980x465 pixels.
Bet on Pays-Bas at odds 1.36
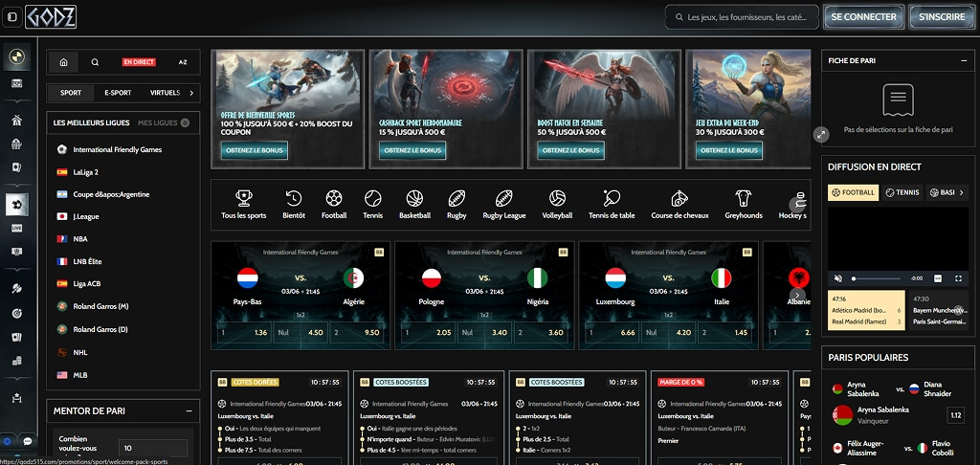click(245, 333)
